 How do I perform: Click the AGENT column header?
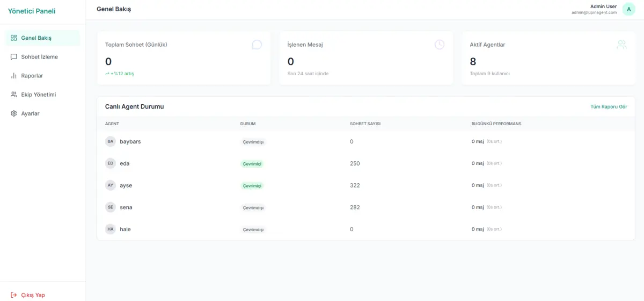pyautogui.click(x=112, y=124)
